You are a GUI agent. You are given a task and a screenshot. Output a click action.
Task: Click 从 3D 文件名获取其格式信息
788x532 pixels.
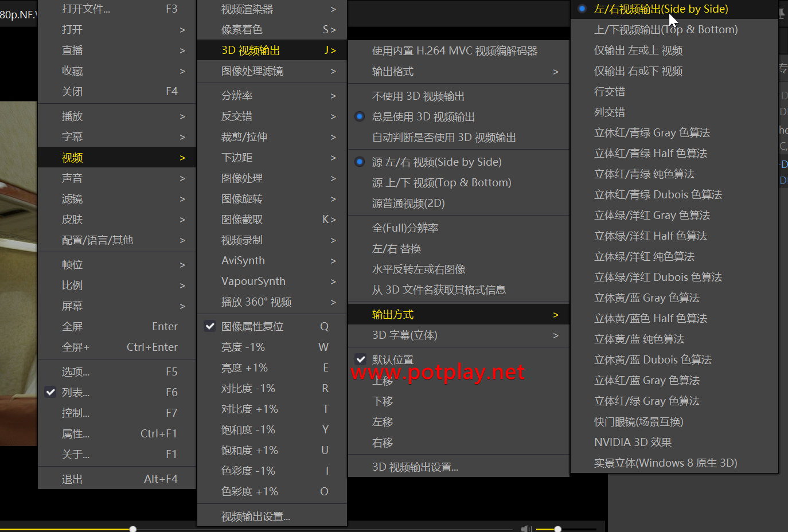[459, 290]
